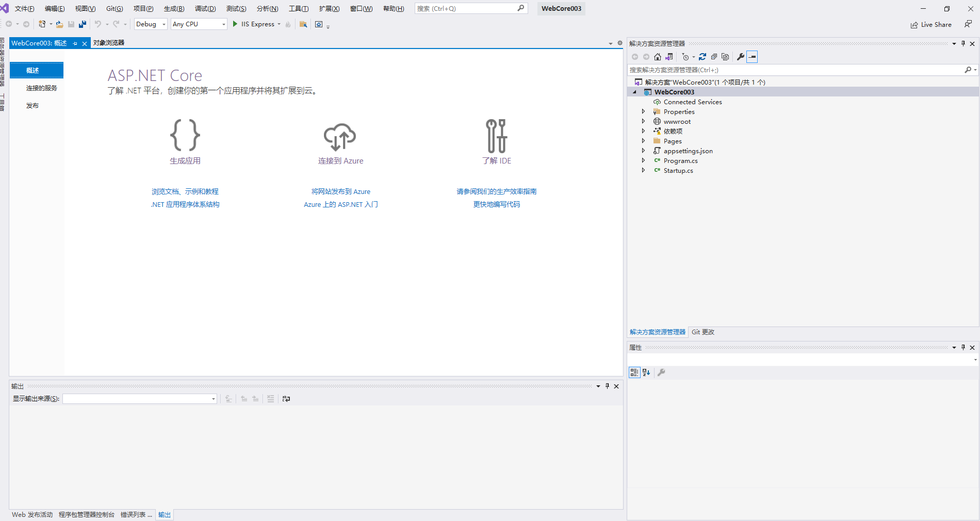Open the 文件(F) menu
Screen dimensions: 980x521
tap(25, 9)
